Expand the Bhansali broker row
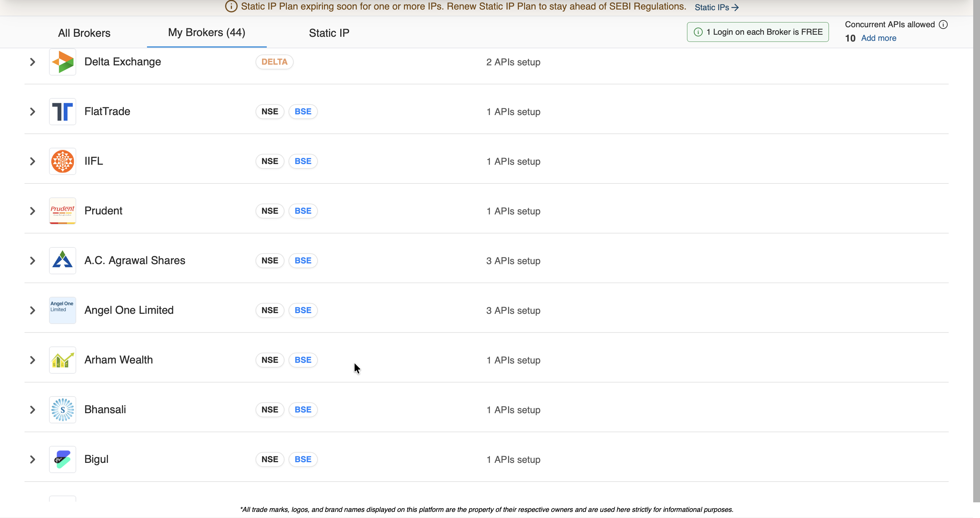 point(33,410)
